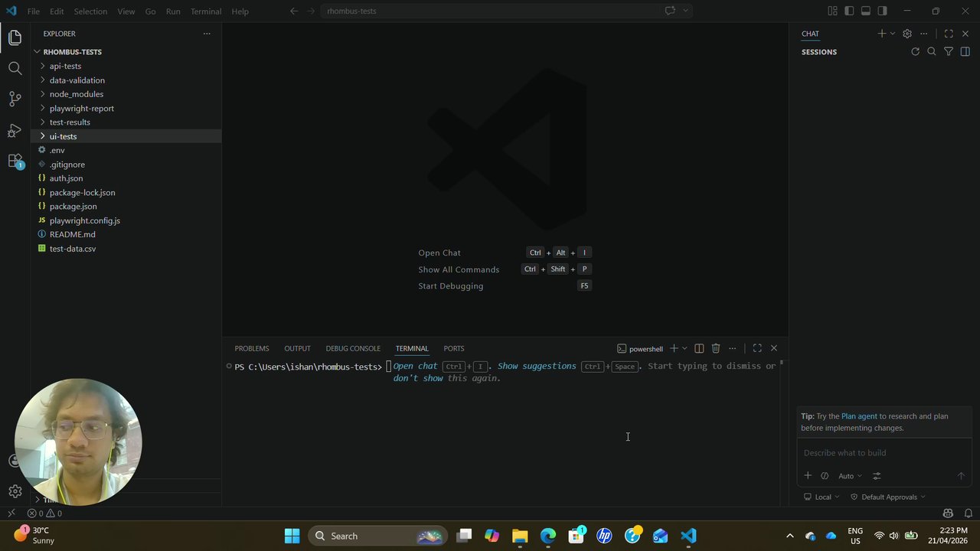
Task: Open Copilot status icon in status bar
Action: coord(948,514)
